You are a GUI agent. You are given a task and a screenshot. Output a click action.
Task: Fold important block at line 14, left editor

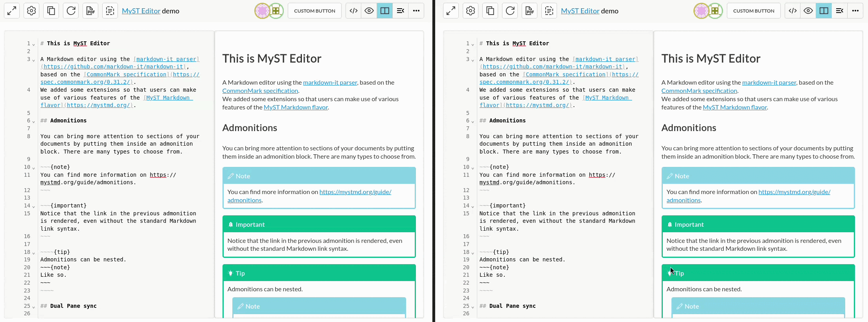pos(34,206)
